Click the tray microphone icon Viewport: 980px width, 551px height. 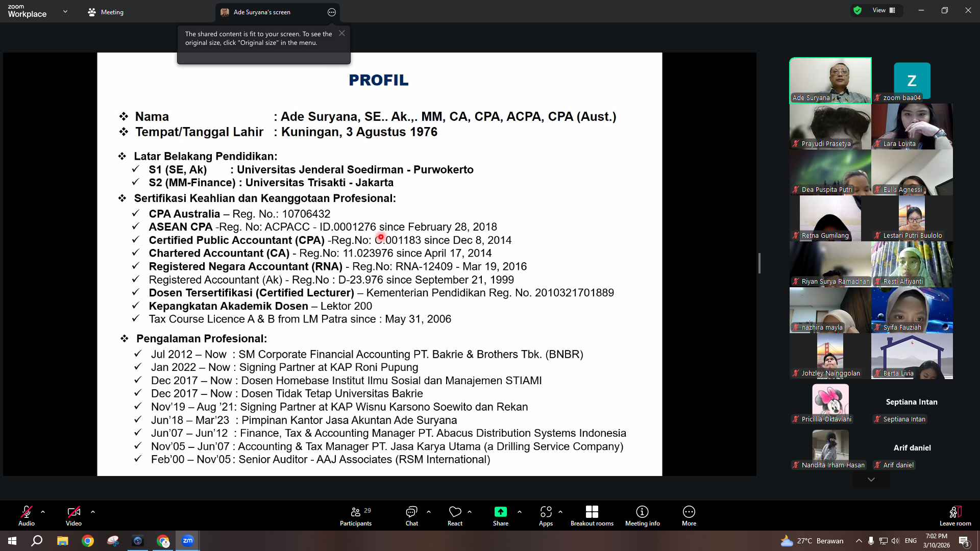(x=871, y=541)
